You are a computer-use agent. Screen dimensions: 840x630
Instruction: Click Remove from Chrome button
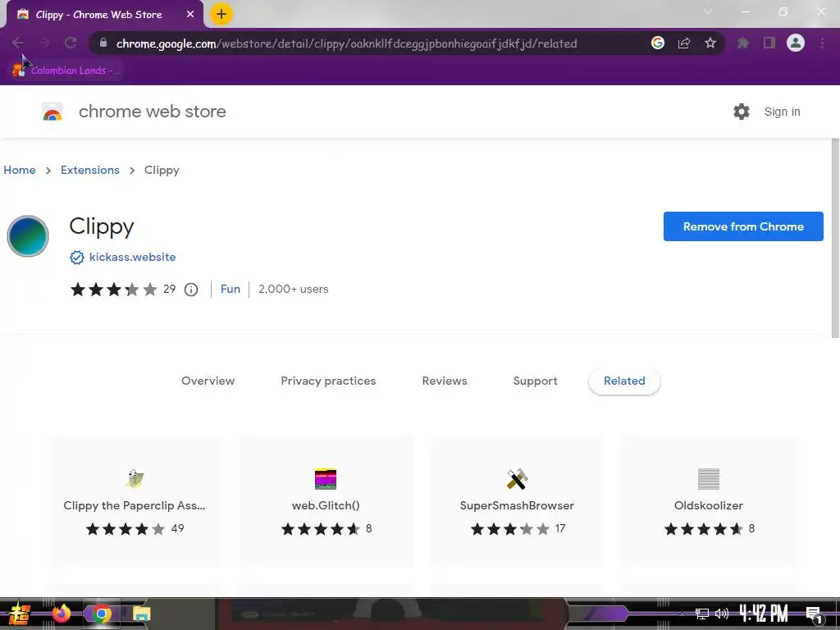pos(743,226)
